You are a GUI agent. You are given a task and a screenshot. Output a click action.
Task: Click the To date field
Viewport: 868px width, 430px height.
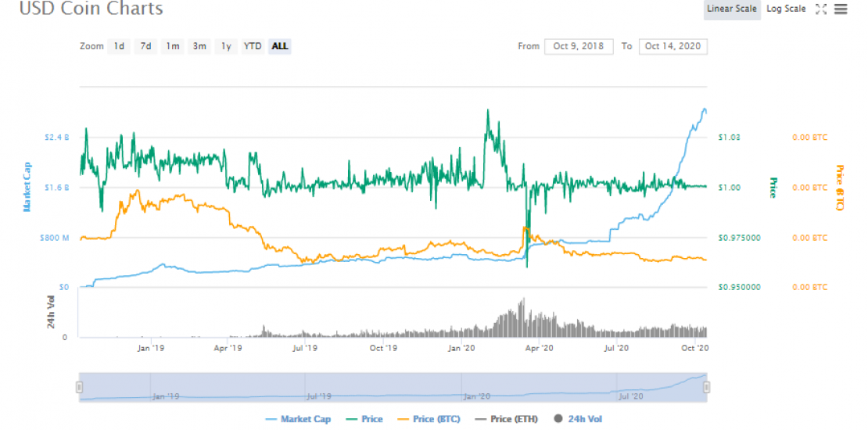click(x=673, y=46)
